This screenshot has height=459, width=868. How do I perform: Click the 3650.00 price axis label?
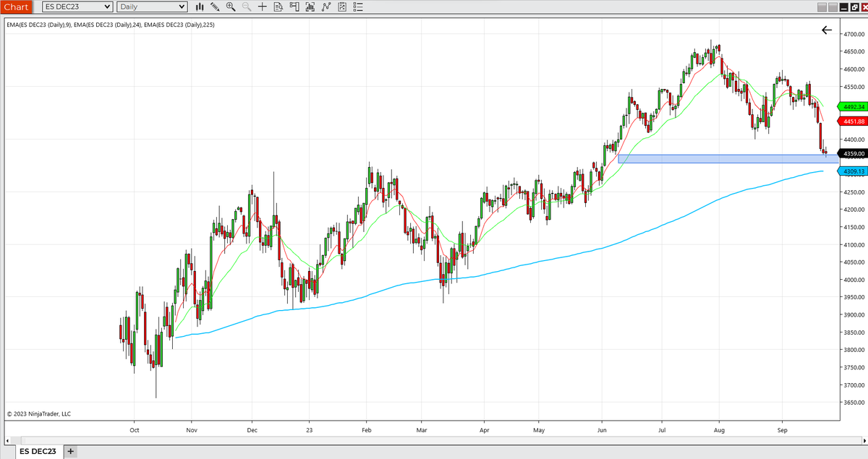pyautogui.click(x=854, y=403)
